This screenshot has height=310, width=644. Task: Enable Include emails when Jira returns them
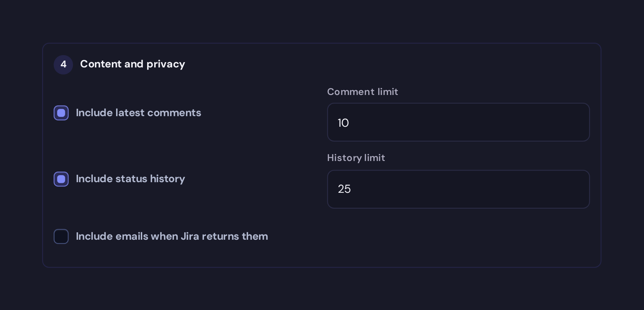click(x=61, y=237)
